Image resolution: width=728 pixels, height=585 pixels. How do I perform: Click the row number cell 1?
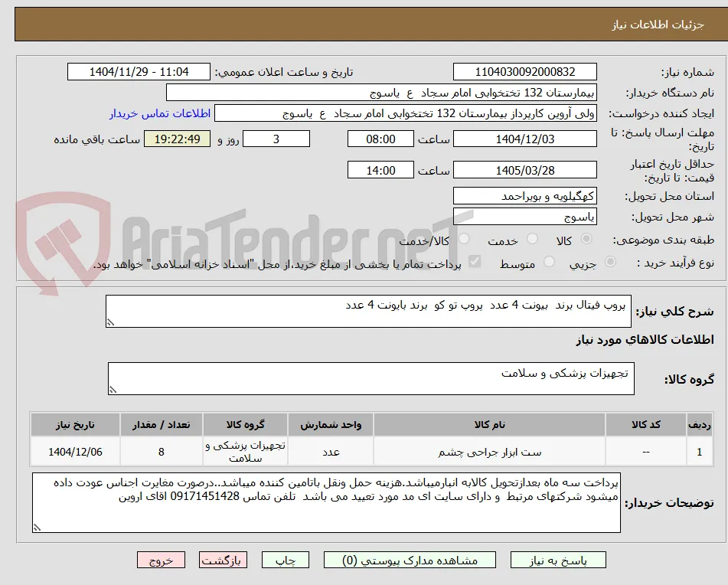click(700, 452)
